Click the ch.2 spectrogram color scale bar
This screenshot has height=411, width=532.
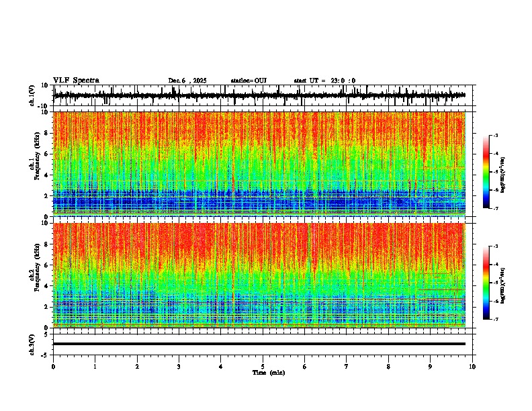tap(486, 283)
